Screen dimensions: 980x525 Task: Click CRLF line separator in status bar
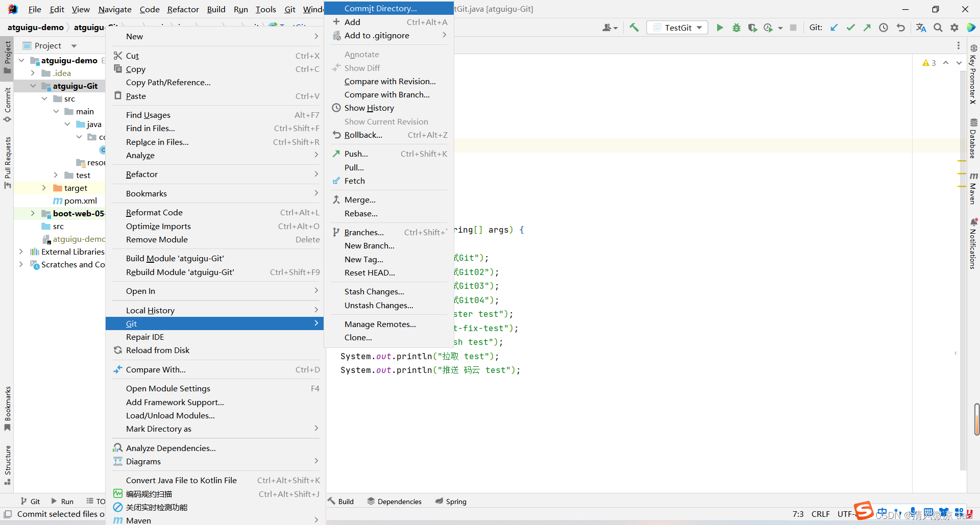coord(821,514)
